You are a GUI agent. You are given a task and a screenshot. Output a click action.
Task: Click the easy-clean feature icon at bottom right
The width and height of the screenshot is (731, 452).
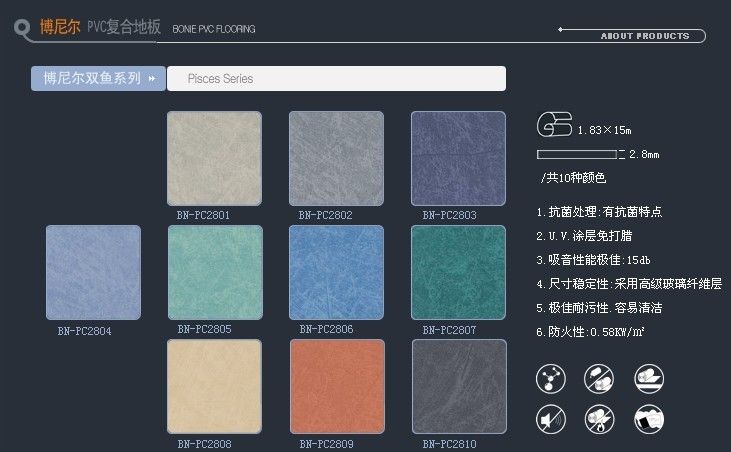click(x=649, y=418)
